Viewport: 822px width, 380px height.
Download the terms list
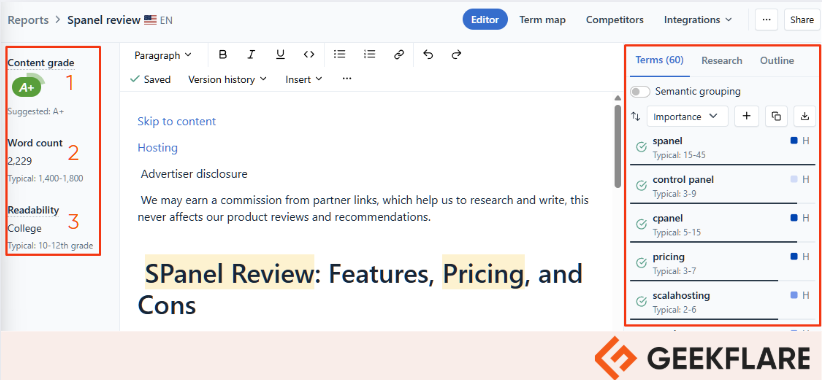[805, 116]
